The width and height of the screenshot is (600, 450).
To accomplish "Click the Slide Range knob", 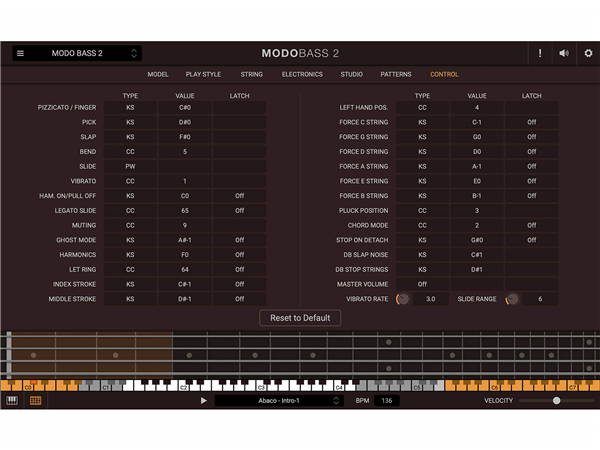I will click(512, 299).
